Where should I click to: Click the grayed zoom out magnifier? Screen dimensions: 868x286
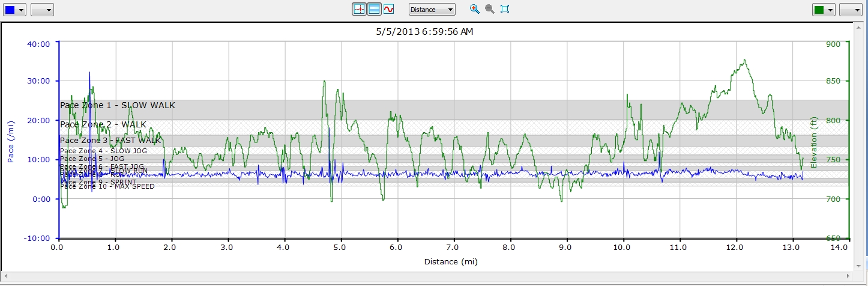[x=489, y=9]
